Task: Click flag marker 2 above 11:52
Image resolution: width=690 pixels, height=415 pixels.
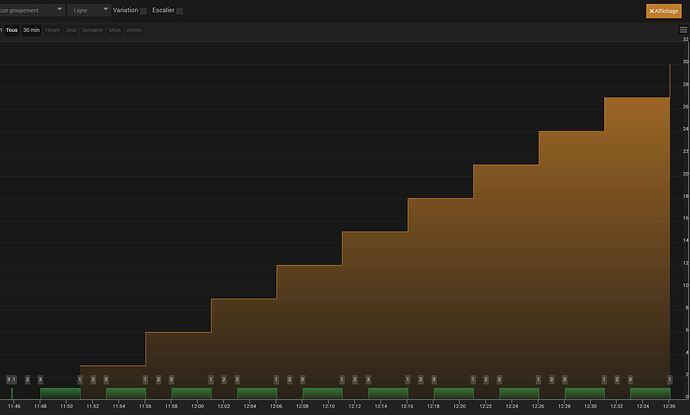Action: point(93,379)
